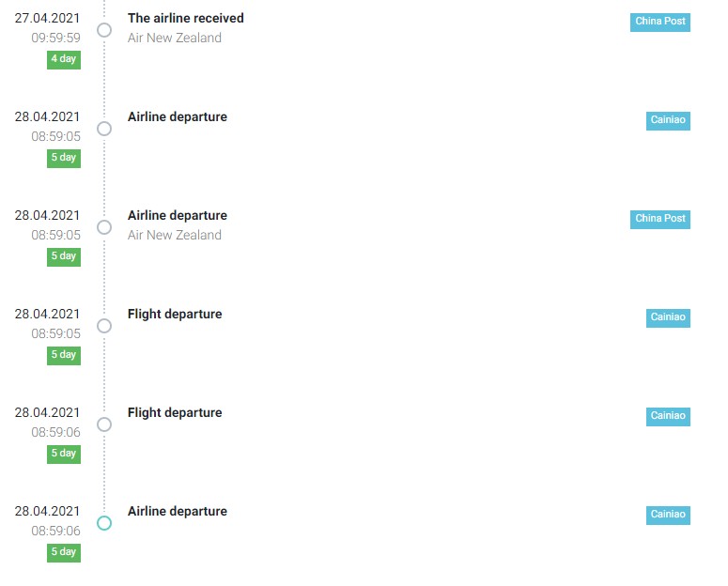This screenshot has height=586, width=728.
Task: Click the first Flight departure title
Action: (x=175, y=315)
